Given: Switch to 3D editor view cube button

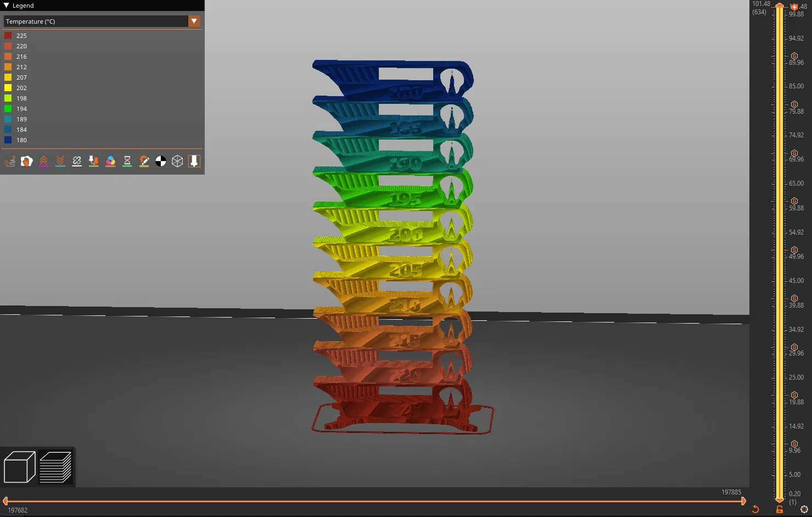Looking at the screenshot, I should coord(20,467).
